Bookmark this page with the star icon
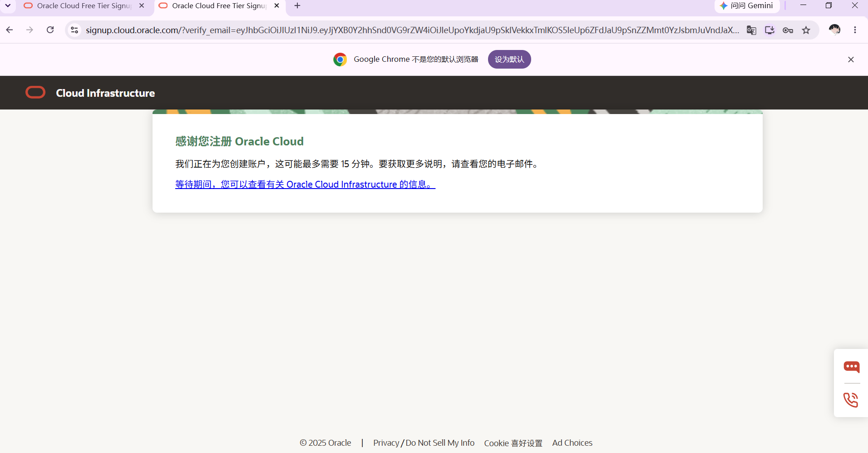 click(806, 30)
